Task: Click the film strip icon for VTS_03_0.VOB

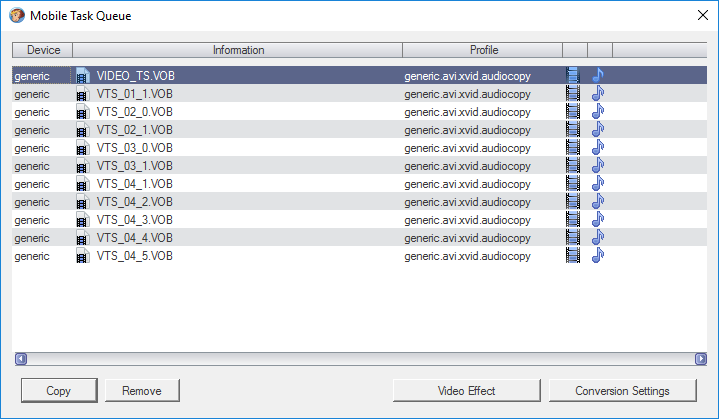Action: click(x=573, y=147)
